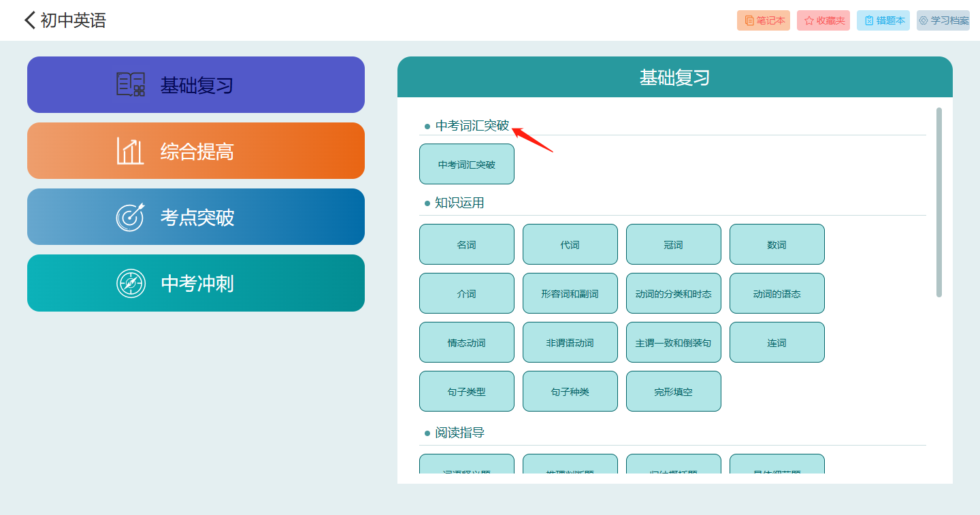This screenshot has height=515, width=980.
Task: Open the 中考词汇突破 topic button
Action: 467,164
